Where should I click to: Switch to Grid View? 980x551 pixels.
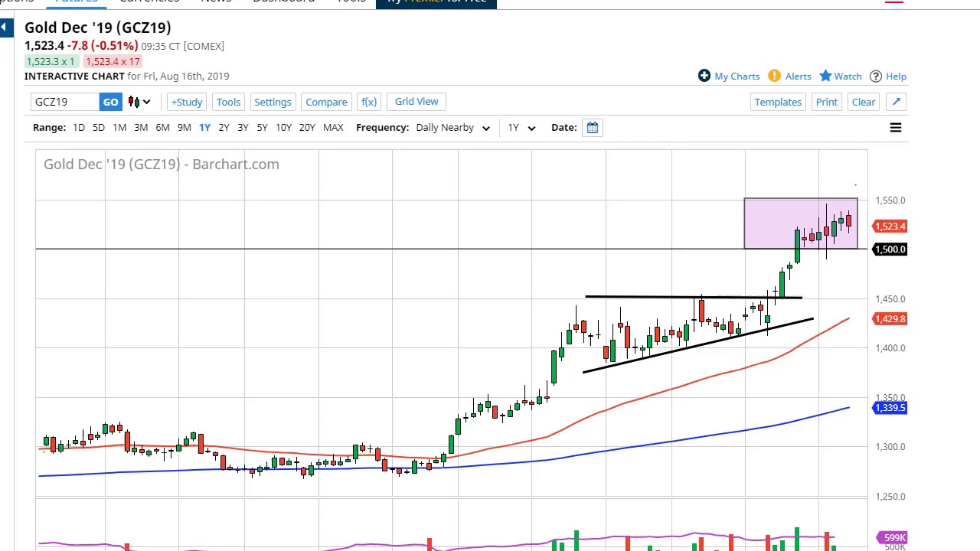click(x=416, y=102)
